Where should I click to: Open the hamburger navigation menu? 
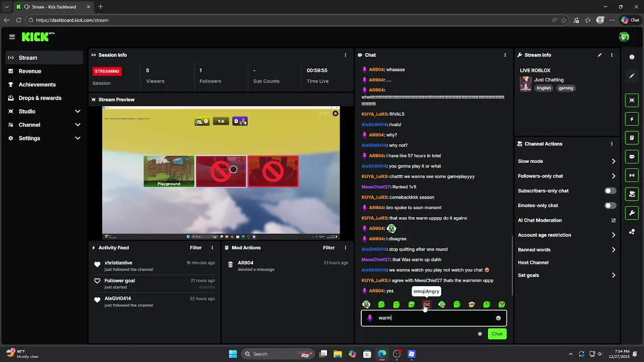point(12,37)
